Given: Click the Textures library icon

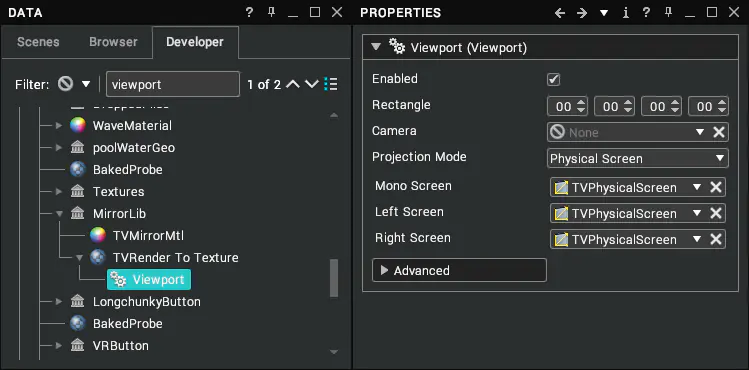Looking at the screenshot, I should (x=77, y=192).
